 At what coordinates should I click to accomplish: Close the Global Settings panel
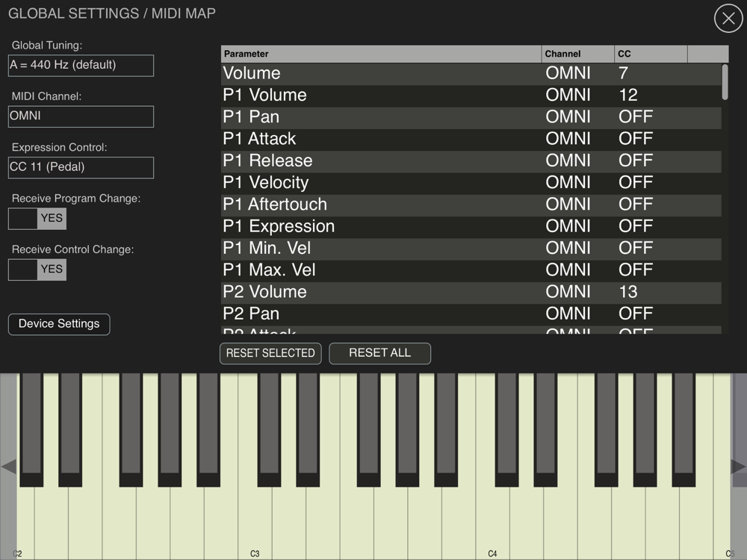tap(728, 19)
